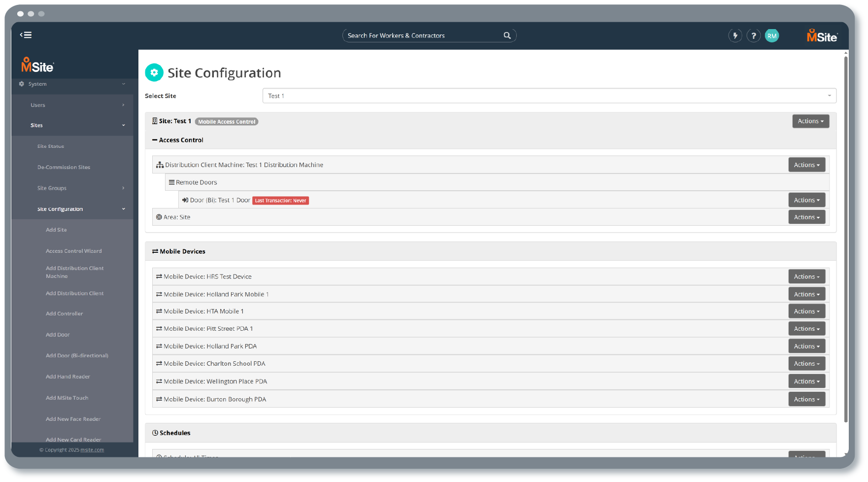Open the lightning bolt quick actions icon
868x482 pixels.
point(735,35)
